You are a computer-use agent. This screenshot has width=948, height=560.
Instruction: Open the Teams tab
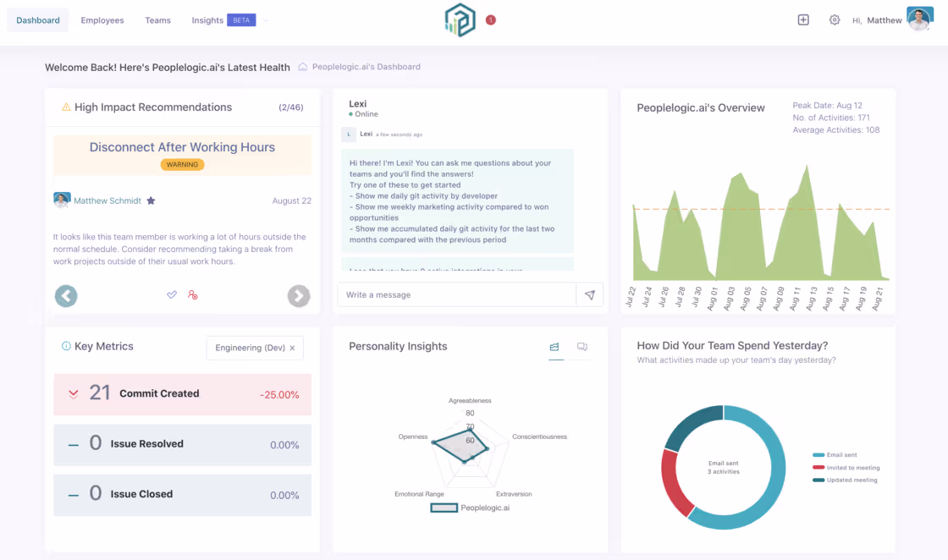(x=157, y=20)
